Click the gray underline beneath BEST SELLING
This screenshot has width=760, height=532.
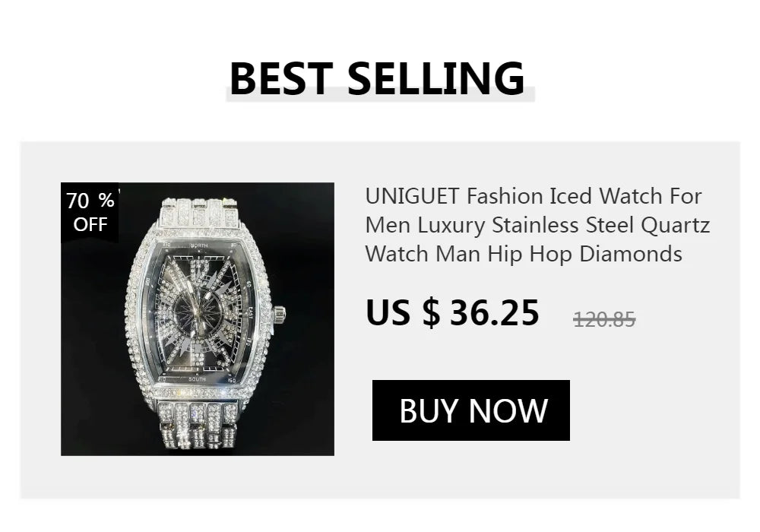(x=380, y=95)
